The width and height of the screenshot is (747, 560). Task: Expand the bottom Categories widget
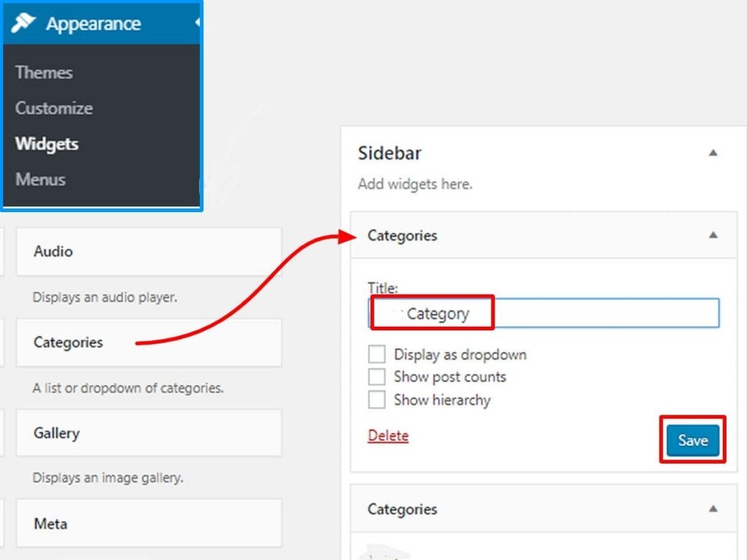(713, 509)
